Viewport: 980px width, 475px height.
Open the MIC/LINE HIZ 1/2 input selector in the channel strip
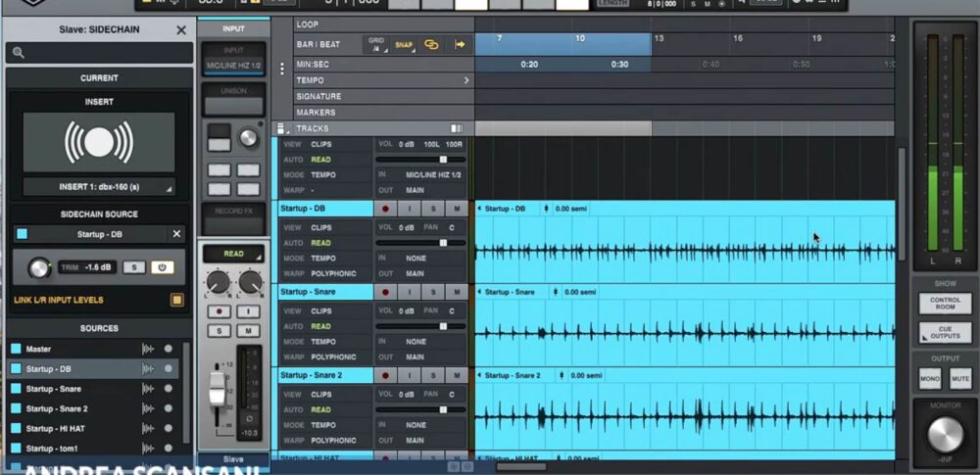(234, 66)
